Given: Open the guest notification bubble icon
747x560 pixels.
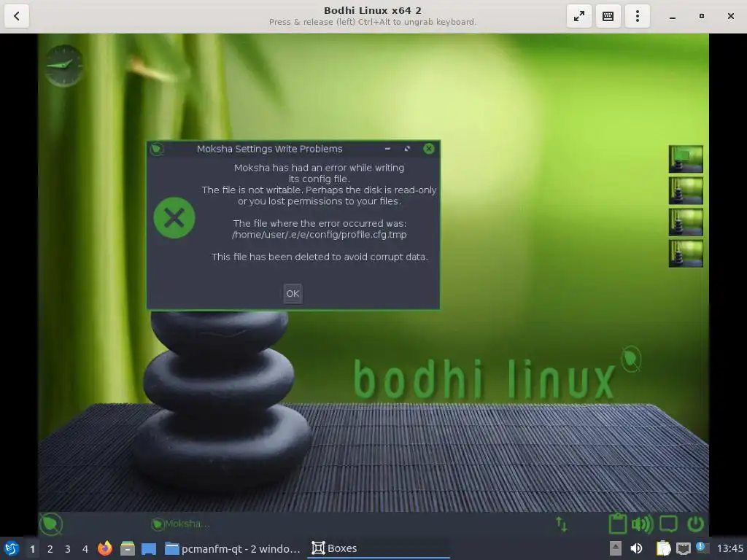Looking at the screenshot, I should (x=668, y=524).
